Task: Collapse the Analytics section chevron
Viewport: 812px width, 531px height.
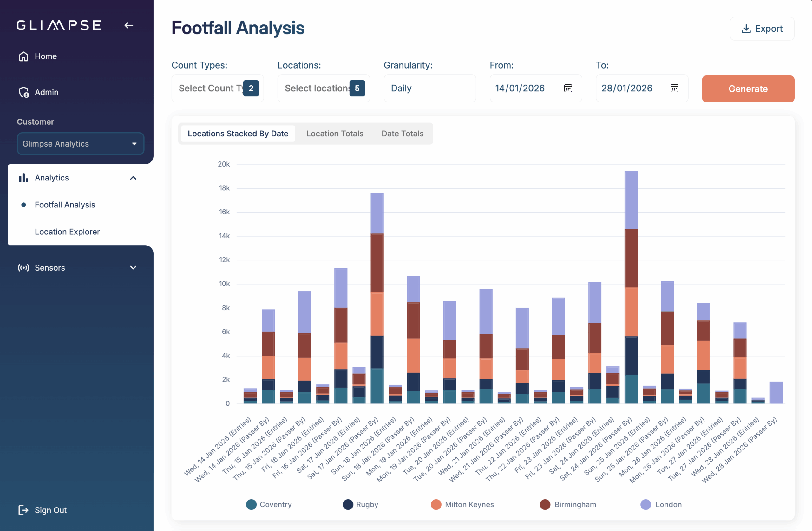Action: click(134, 178)
